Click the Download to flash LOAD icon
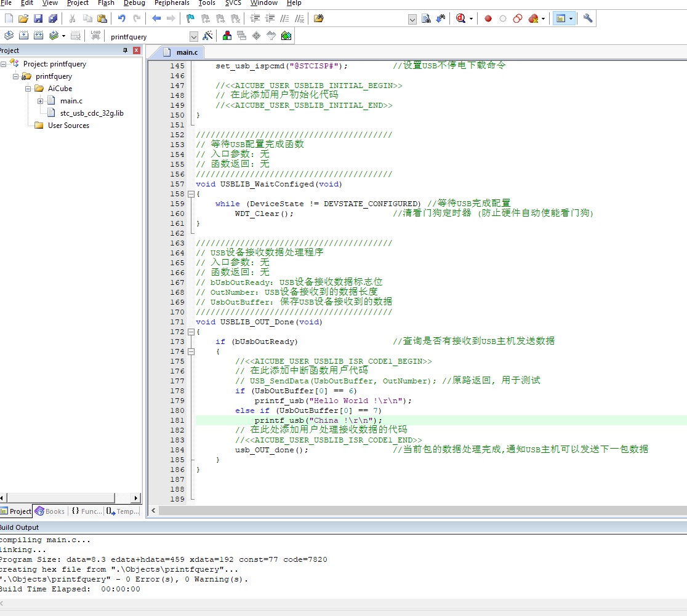 [x=95, y=36]
